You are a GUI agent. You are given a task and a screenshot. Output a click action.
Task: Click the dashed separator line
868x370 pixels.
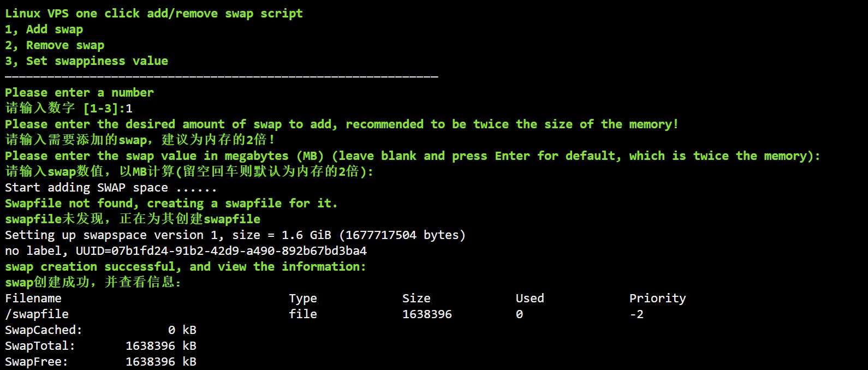(x=221, y=77)
